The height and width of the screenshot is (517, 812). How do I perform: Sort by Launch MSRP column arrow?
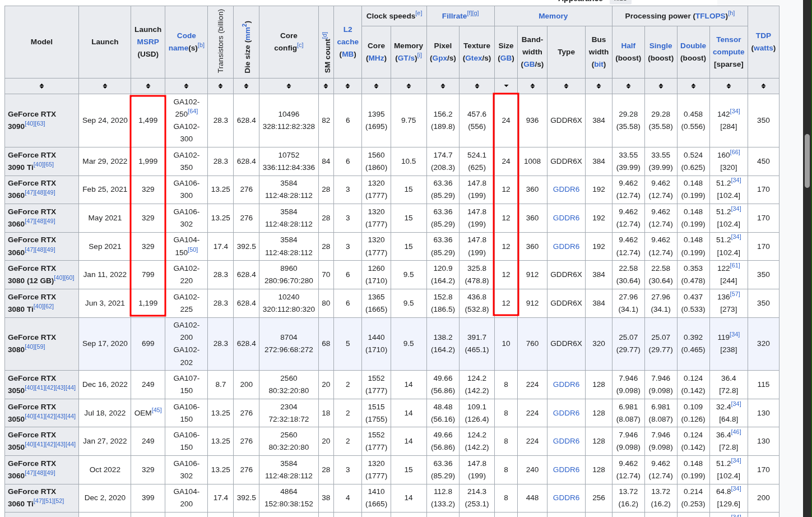[x=148, y=86]
